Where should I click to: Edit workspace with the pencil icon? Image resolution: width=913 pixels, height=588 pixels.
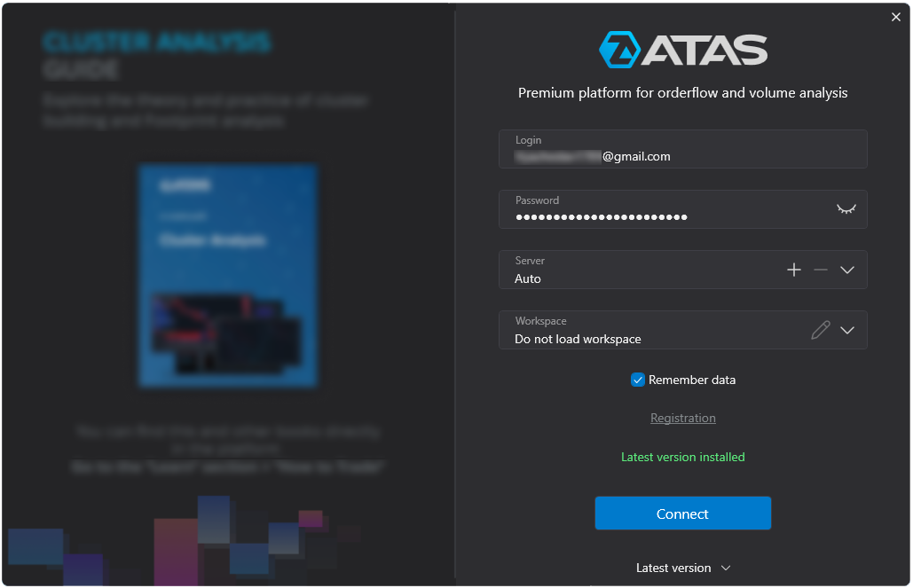tap(821, 330)
